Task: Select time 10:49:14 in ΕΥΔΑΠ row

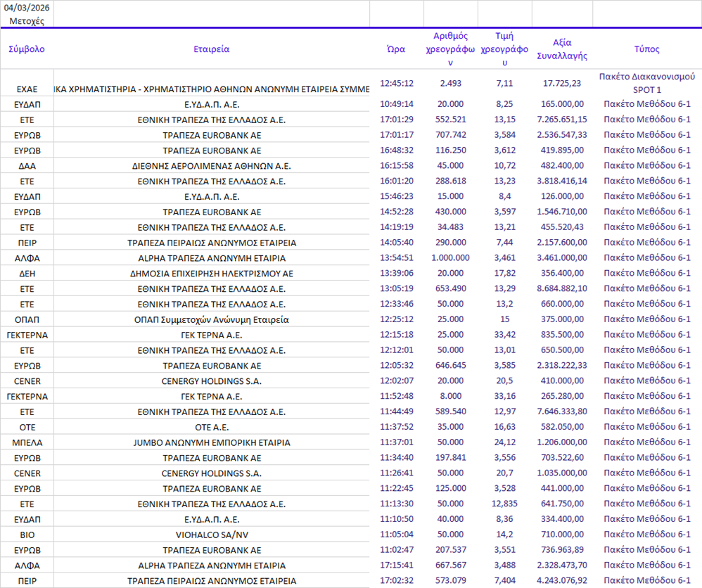Action: pyautogui.click(x=397, y=104)
